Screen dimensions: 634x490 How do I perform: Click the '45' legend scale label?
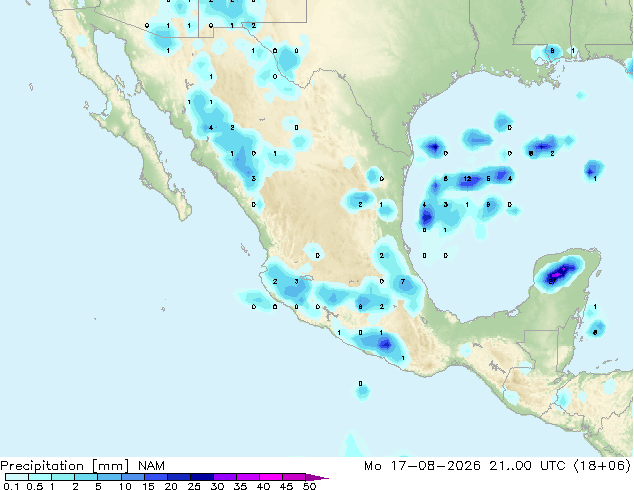pos(286,486)
